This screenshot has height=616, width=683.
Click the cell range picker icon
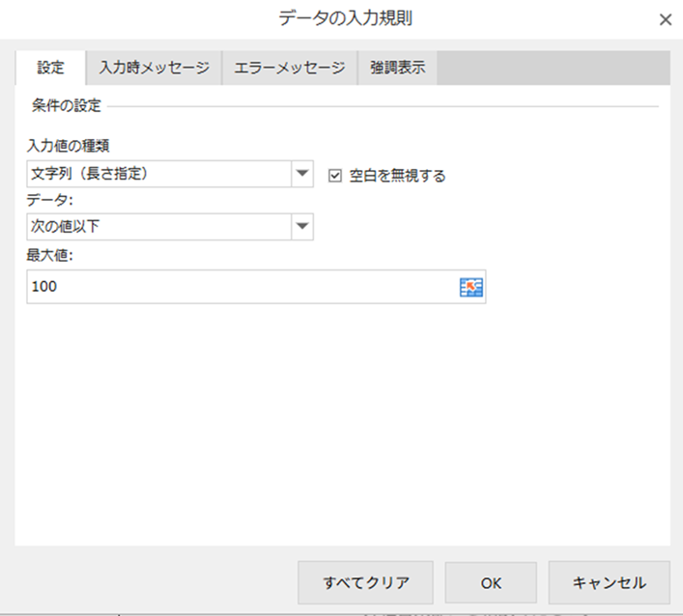point(470,287)
